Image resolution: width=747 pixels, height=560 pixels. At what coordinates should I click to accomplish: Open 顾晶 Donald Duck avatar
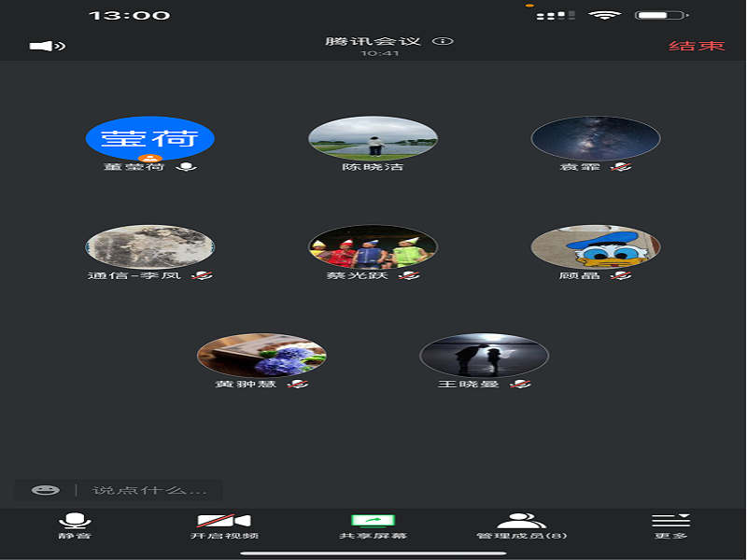[596, 246]
